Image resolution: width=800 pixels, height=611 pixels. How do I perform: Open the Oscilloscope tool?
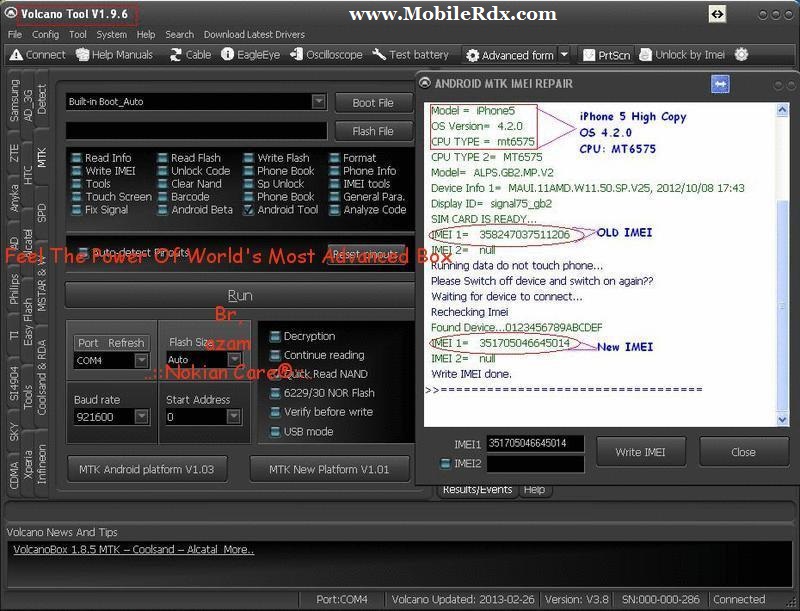(326, 55)
